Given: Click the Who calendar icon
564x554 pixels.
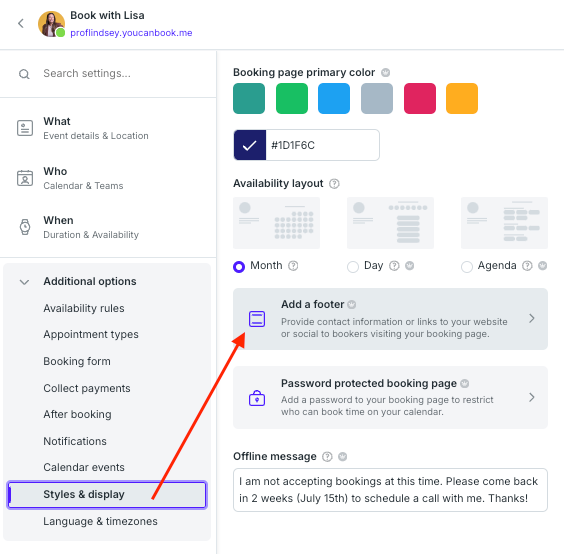Looking at the screenshot, I should click(25, 178).
